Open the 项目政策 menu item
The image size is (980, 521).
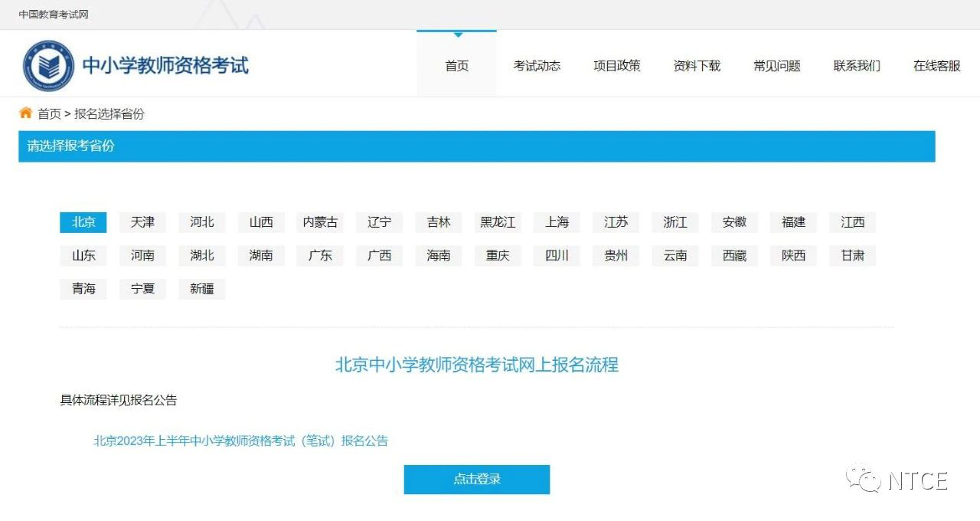pyautogui.click(x=616, y=66)
